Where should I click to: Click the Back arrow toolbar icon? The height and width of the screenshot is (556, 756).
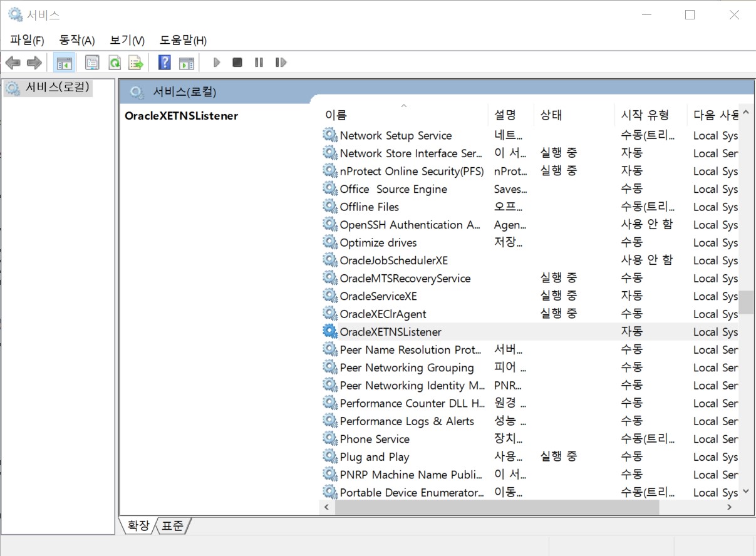[13, 63]
